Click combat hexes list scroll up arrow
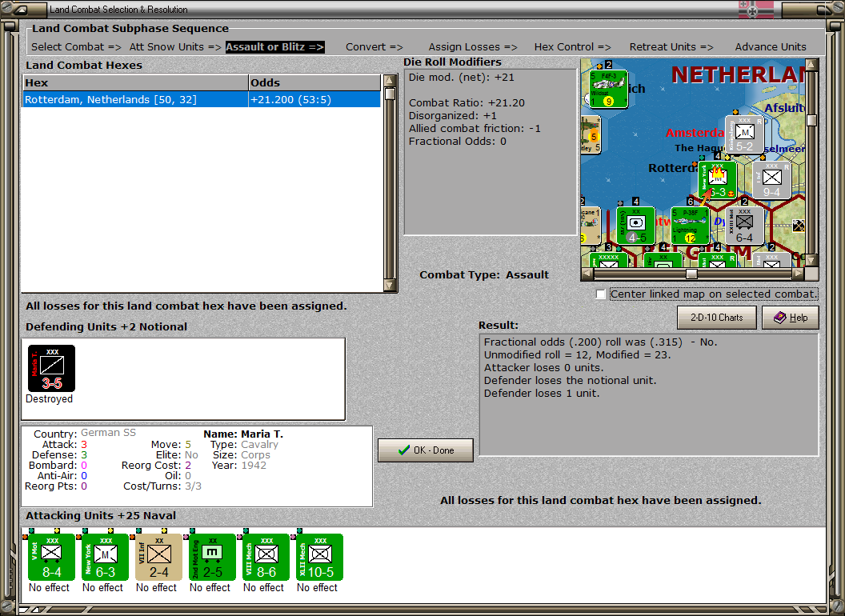 click(x=390, y=82)
